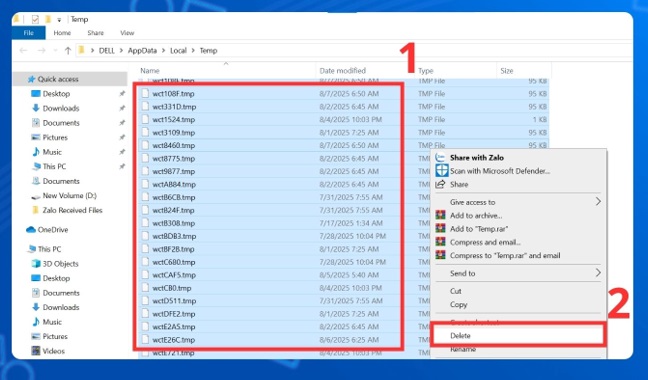Click the Back navigation arrow
648x380 pixels.
(24, 50)
